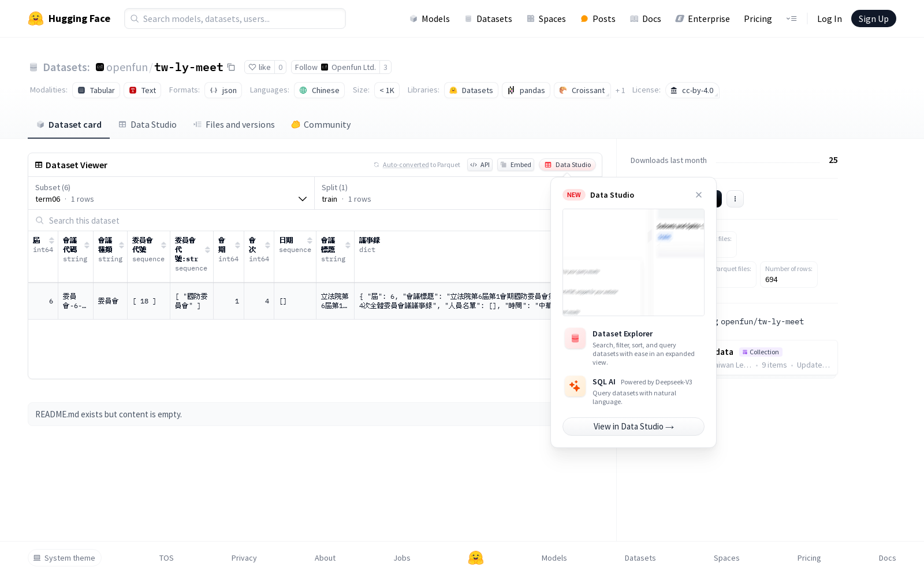
Task: Open Posts in top navigation
Action: point(598,18)
